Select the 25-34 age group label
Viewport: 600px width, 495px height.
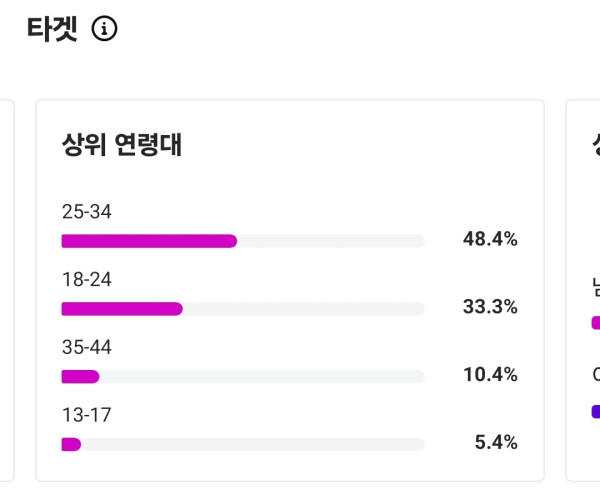(x=86, y=212)
